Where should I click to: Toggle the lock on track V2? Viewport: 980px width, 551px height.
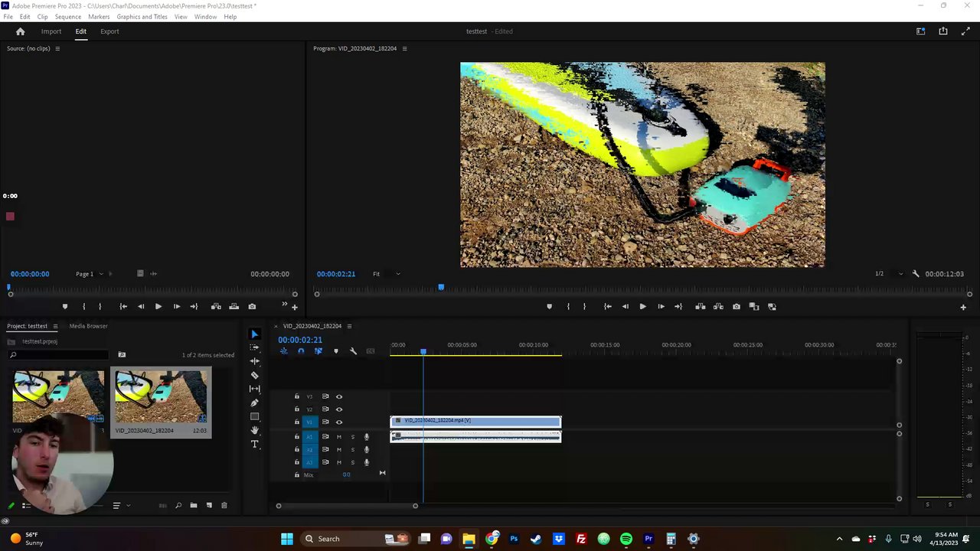297,409
